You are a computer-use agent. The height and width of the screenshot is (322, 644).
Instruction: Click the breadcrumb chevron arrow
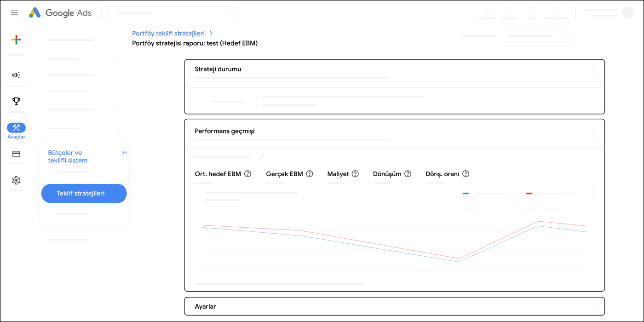pyautogui.click(x=211, y=33)
